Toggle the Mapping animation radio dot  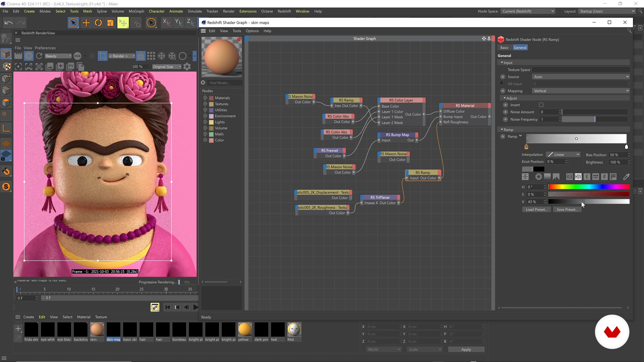502,91
